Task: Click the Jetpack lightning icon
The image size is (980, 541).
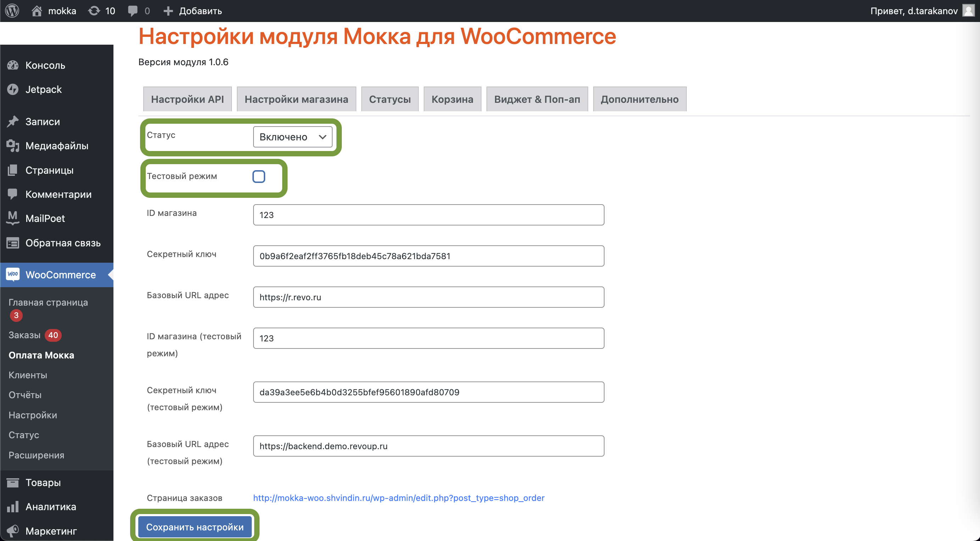Action: [12, 89]
